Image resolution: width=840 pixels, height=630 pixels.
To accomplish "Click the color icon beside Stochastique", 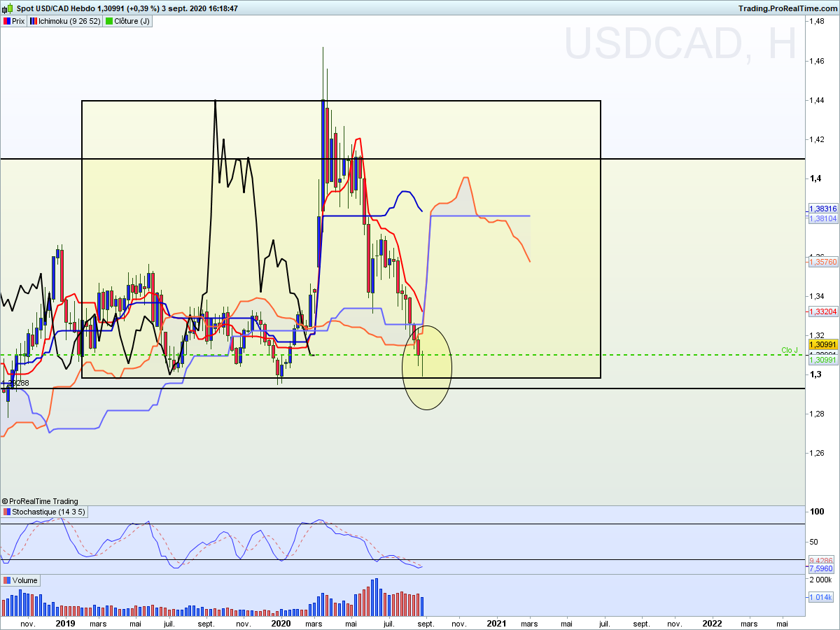I will (x=7, y=512).
